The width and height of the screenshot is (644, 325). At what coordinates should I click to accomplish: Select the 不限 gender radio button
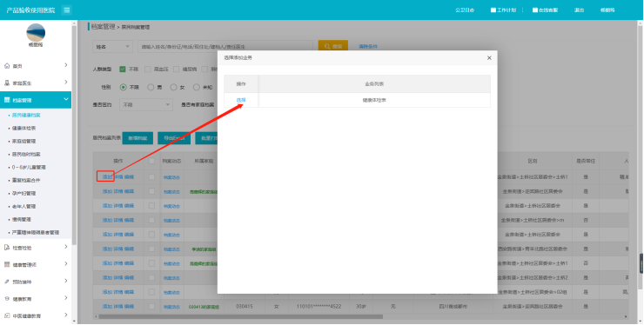pyautogui.click(x=123, y=87)
